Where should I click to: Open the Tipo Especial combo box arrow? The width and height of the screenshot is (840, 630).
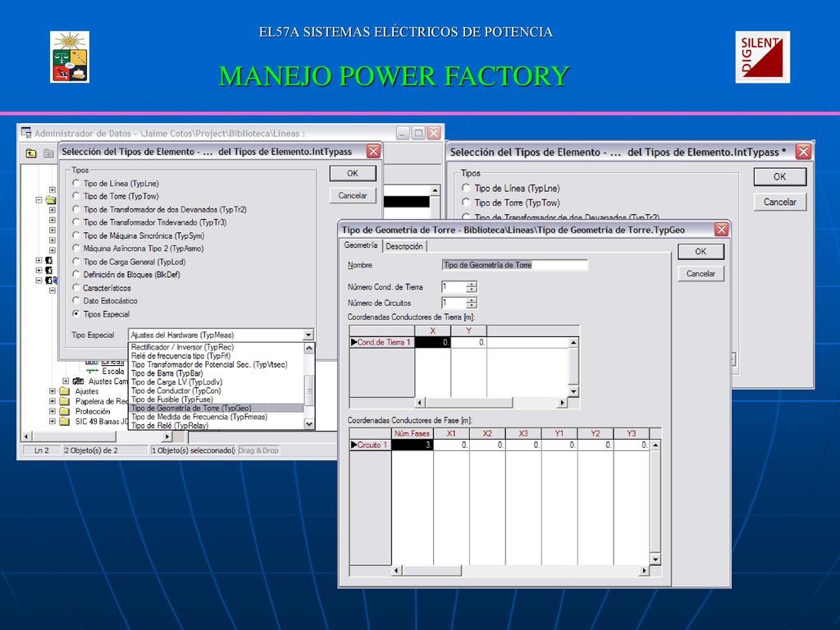tap(308, 336)
